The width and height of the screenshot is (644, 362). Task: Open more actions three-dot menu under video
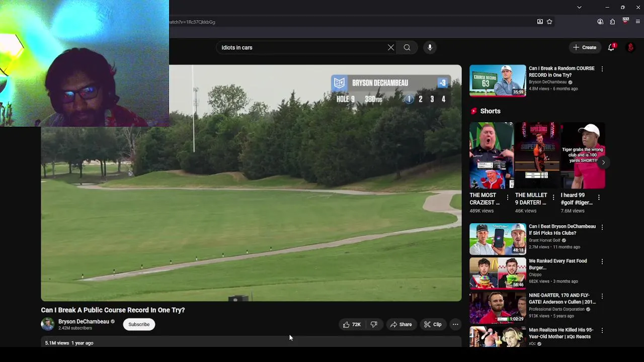coord(455,324)
